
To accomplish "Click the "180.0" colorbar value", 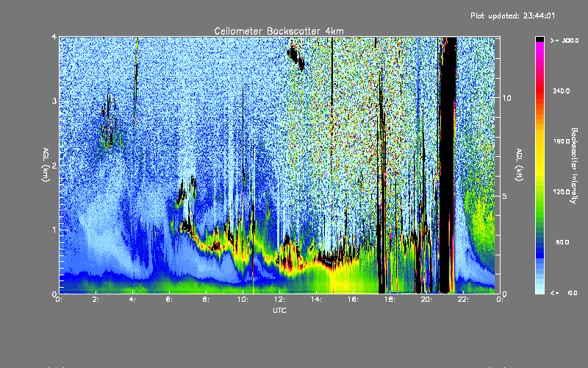I will [562, 141].
